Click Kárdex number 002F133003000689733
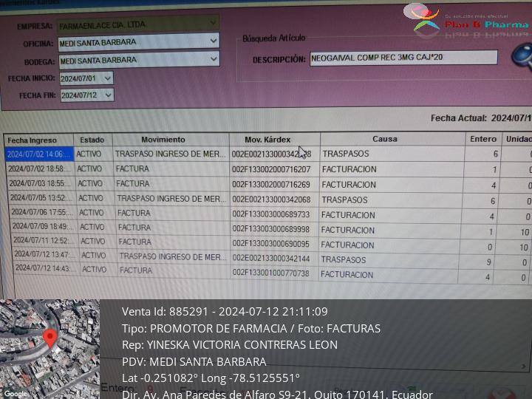Image resolution: width=532 pixels, height=399 pixels. click(271, 214)
